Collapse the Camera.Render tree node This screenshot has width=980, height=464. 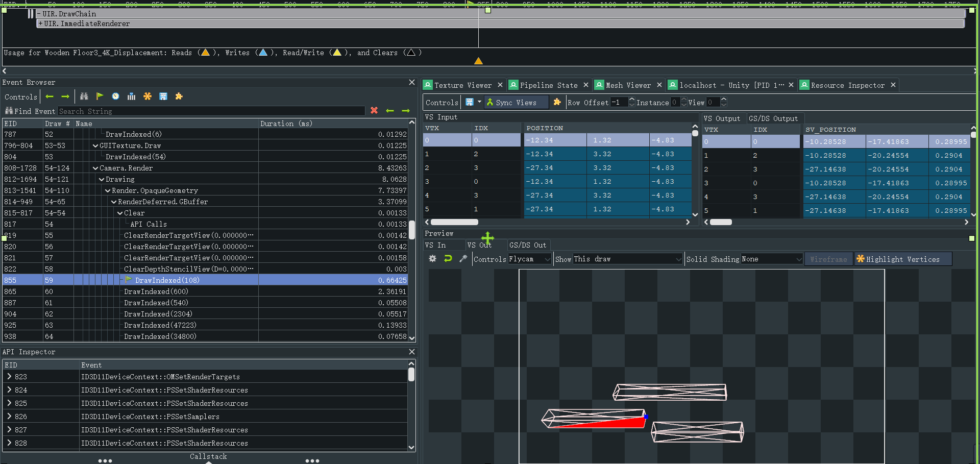click(x=95, y=168)
